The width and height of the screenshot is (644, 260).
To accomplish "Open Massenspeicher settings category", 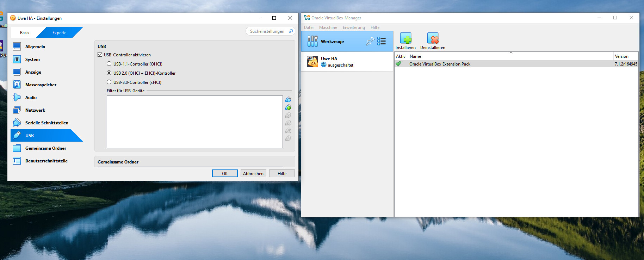I will coord(41,85).
